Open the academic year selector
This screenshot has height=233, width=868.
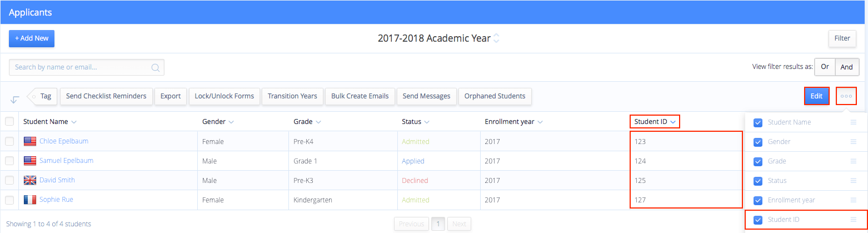click(x=496, y=38)
